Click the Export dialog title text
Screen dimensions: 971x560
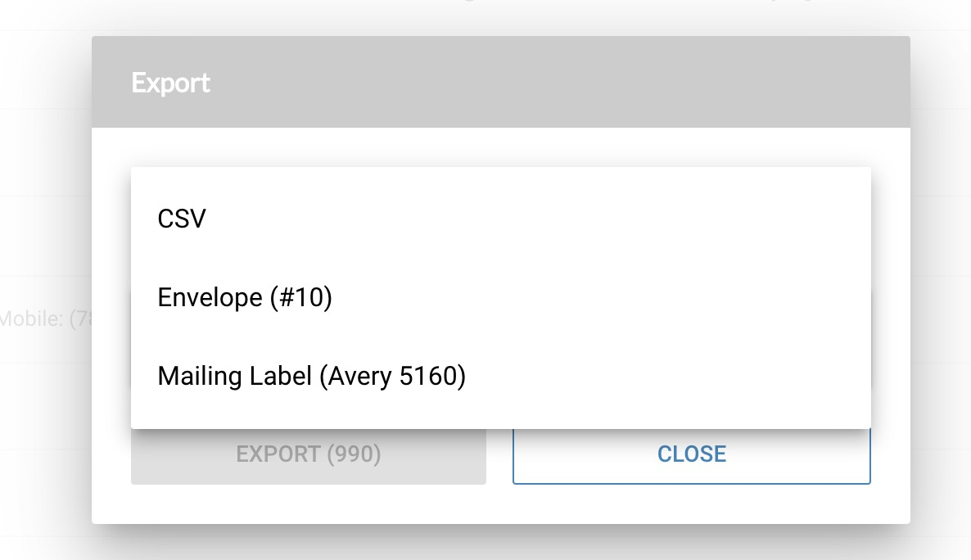(170, 83)
